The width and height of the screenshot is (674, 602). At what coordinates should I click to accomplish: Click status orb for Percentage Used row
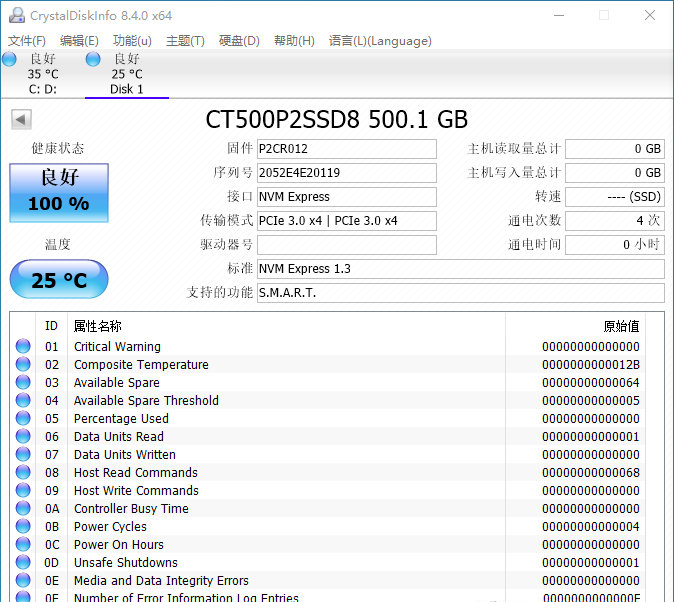point(23,419)
